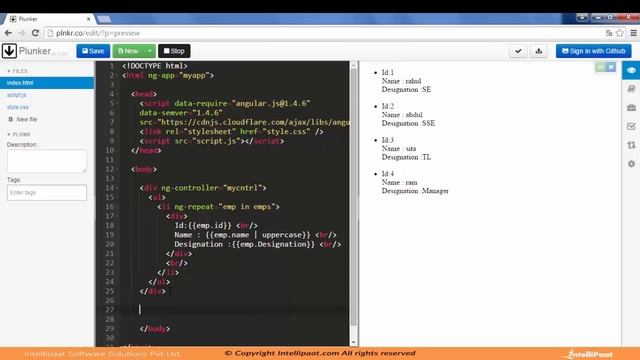640x360 pixels.
Task: Click 'Designation :SSE' in preview
Action: [x=408, y=123]
